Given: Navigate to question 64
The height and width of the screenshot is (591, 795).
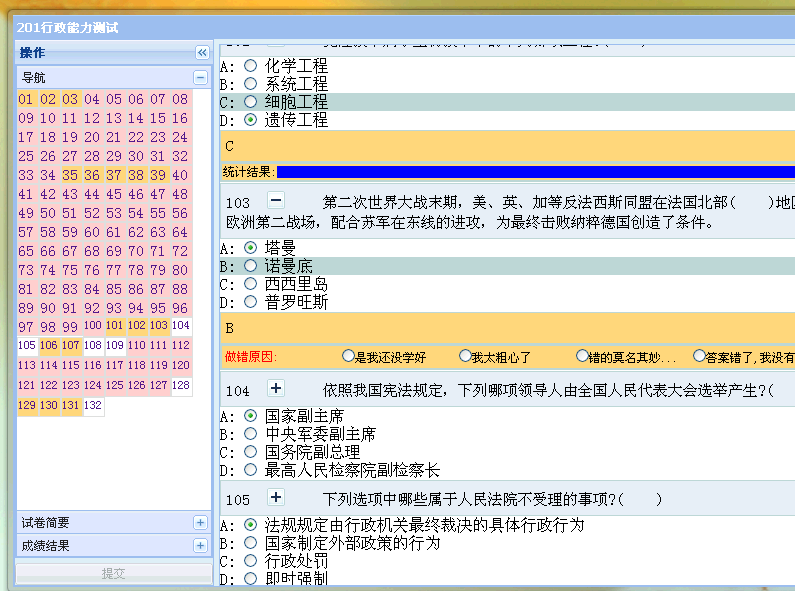Looking at the screenshot, I should [180, 232].
